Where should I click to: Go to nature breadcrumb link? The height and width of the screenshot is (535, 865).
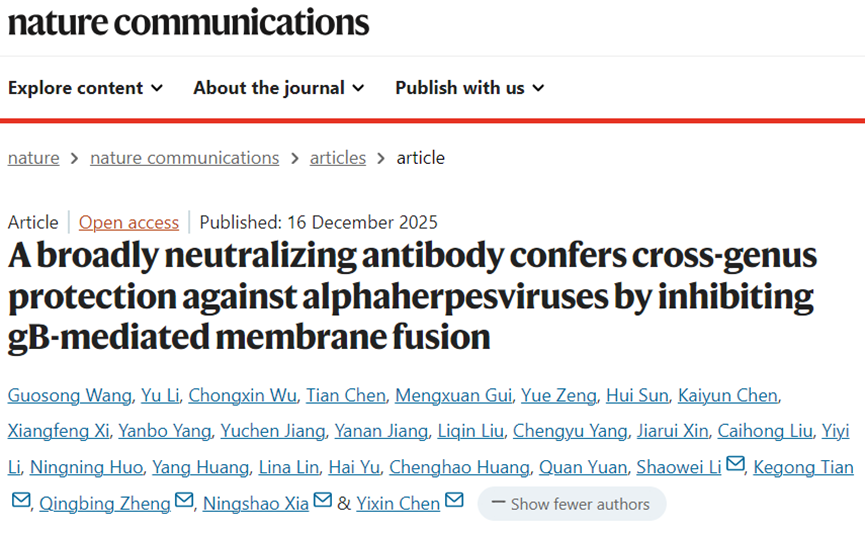click(33, 158)
